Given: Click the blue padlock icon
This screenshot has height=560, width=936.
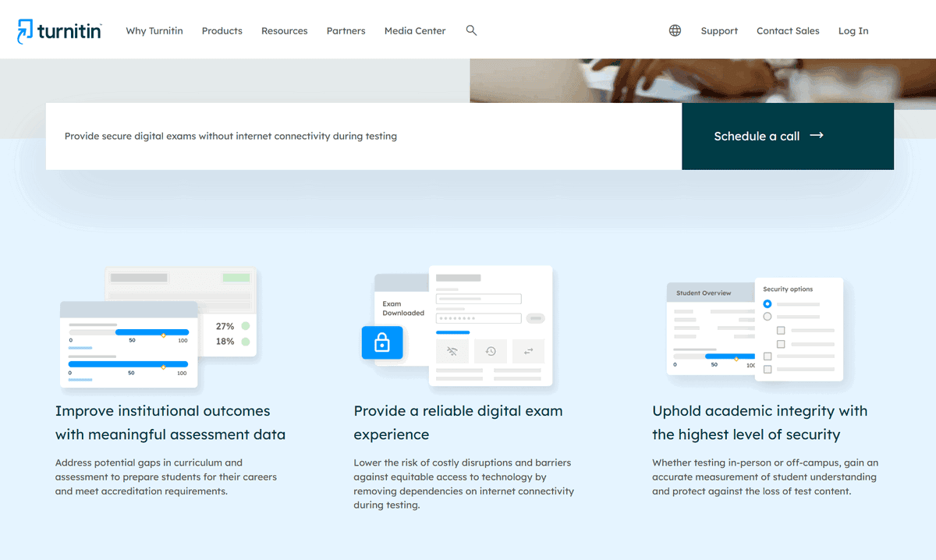Looking at the screenshot, I should (x=382, y=342).
